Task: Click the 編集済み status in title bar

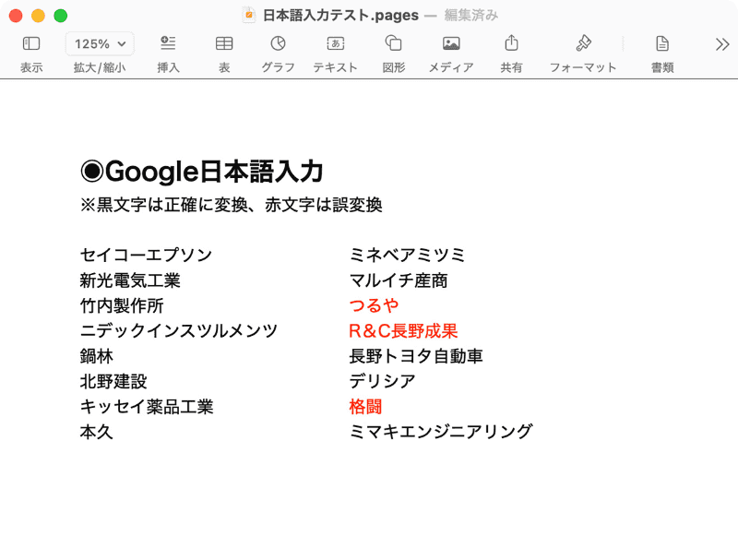Action: [471, 15]
